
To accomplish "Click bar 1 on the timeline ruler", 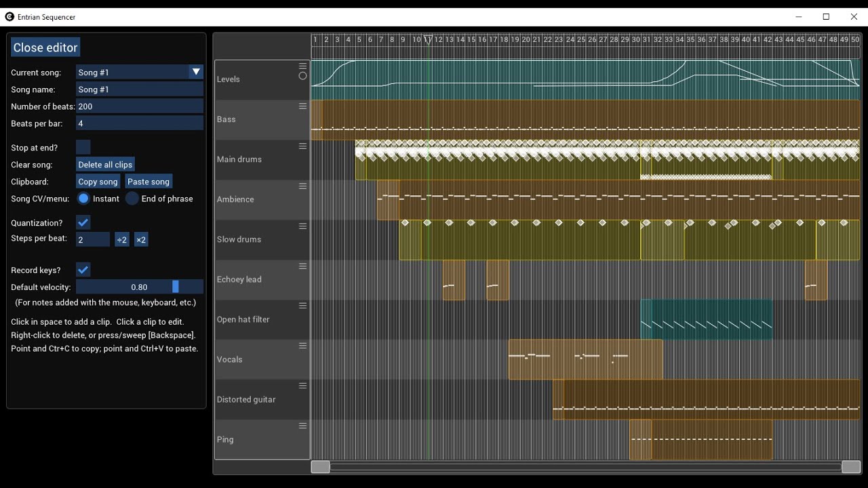I will (x=315, y=40).
